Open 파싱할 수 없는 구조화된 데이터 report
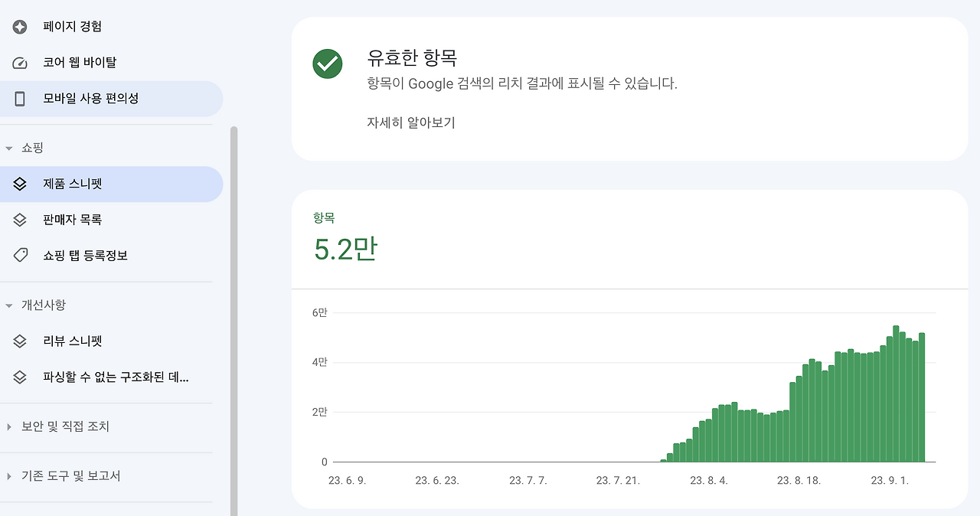The height and width of the screenshot is (516, 980). [116, 377]
